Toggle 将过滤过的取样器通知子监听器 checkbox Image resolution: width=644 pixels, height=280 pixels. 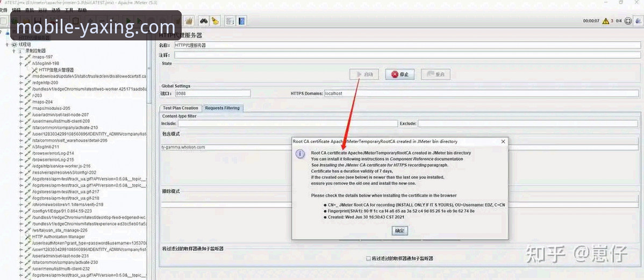coord(368,258)
